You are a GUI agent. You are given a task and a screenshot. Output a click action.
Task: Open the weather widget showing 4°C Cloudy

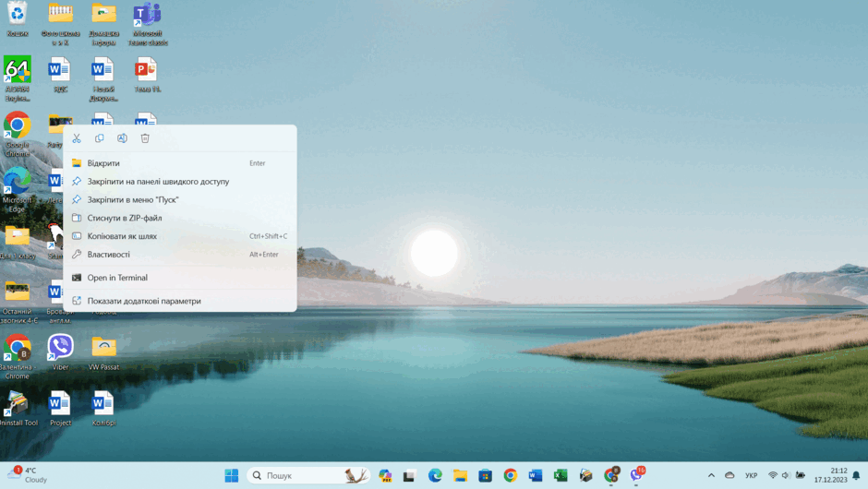click(28, 475)
